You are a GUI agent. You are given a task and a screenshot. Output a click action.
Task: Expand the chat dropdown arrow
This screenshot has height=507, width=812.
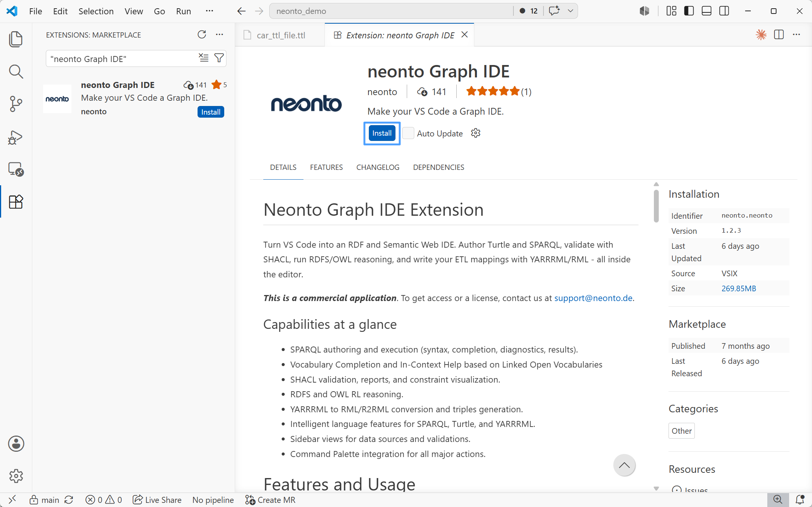570,11
